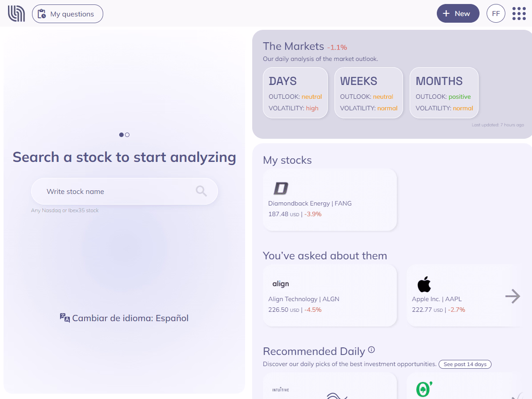
Task: Switch language via Cambiar de idioma: Español
Action: tap(130, 318)
